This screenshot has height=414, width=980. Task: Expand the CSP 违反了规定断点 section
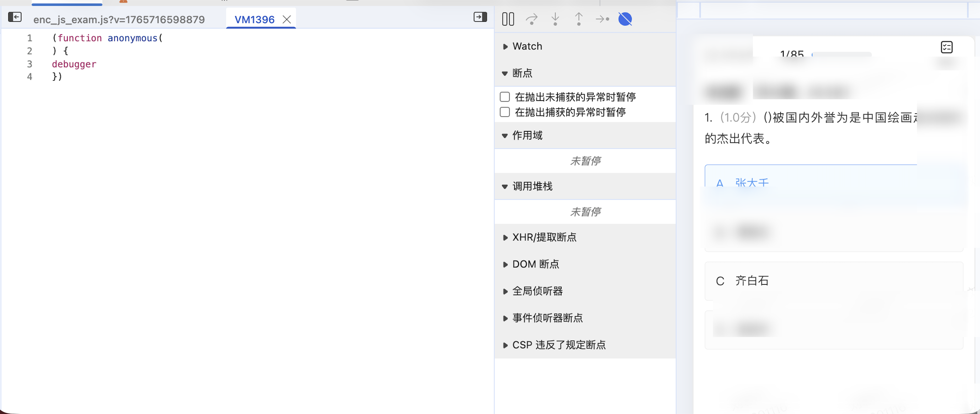coord(585,345)
